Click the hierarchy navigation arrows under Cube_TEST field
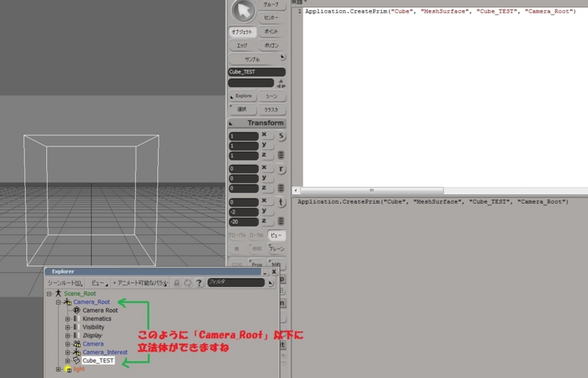This screenshot has height=378, width=588. coord(281,83)
